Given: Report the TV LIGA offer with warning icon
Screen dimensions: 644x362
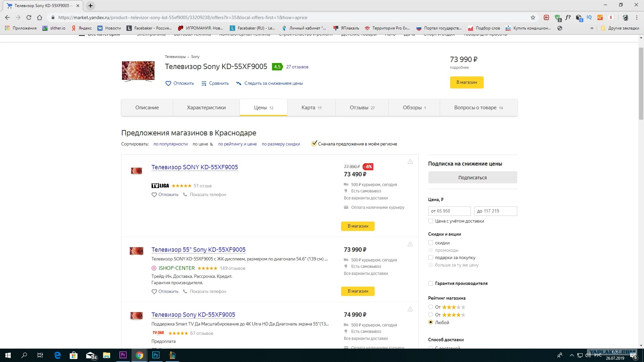Looking at the screenshot, I should click(x=410, y=162).
